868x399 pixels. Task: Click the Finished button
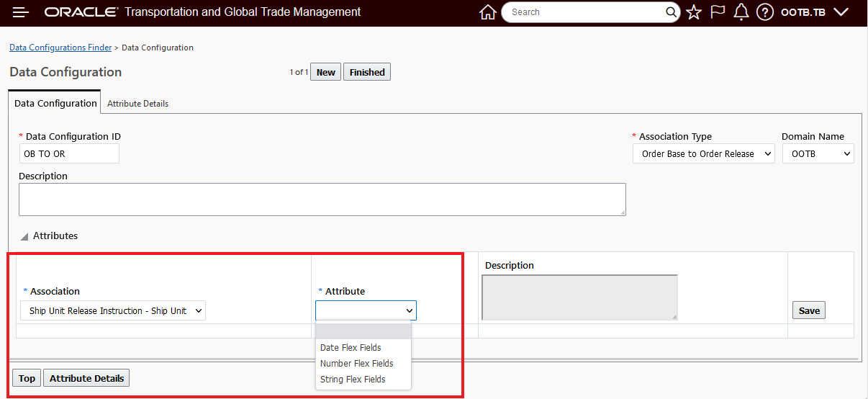[x=367, y=72]
